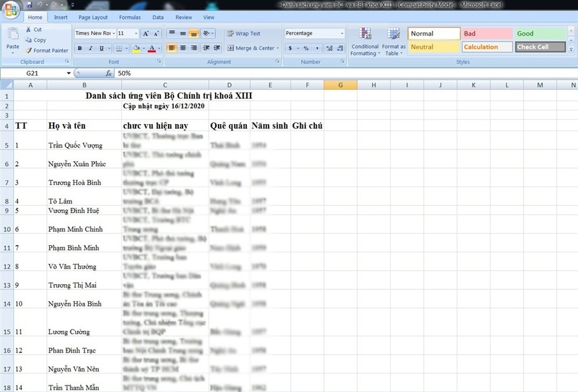
Task: Open the font name dropdown
Action: [x=113, y=34]
